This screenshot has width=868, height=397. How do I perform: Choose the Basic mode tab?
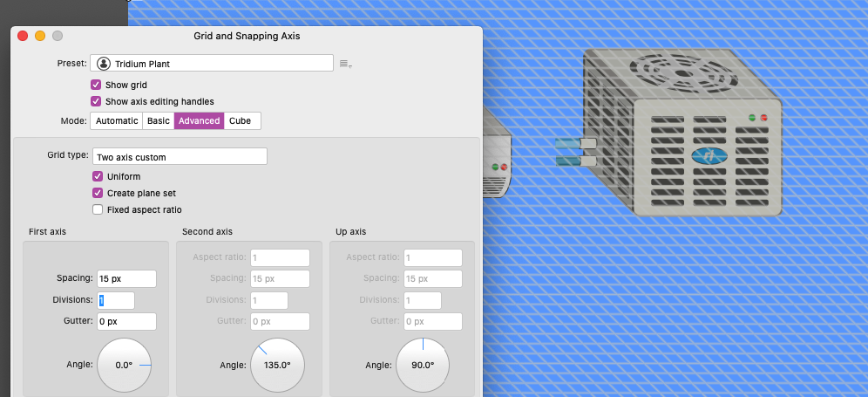coord(158,120)
